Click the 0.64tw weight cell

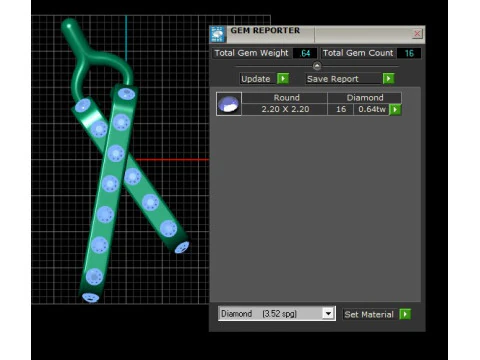tap(372, 109)
